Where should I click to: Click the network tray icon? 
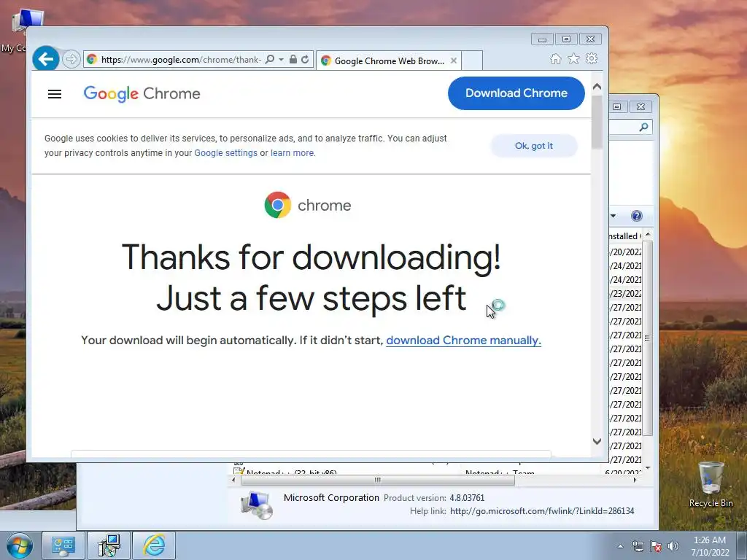[638, 546]
